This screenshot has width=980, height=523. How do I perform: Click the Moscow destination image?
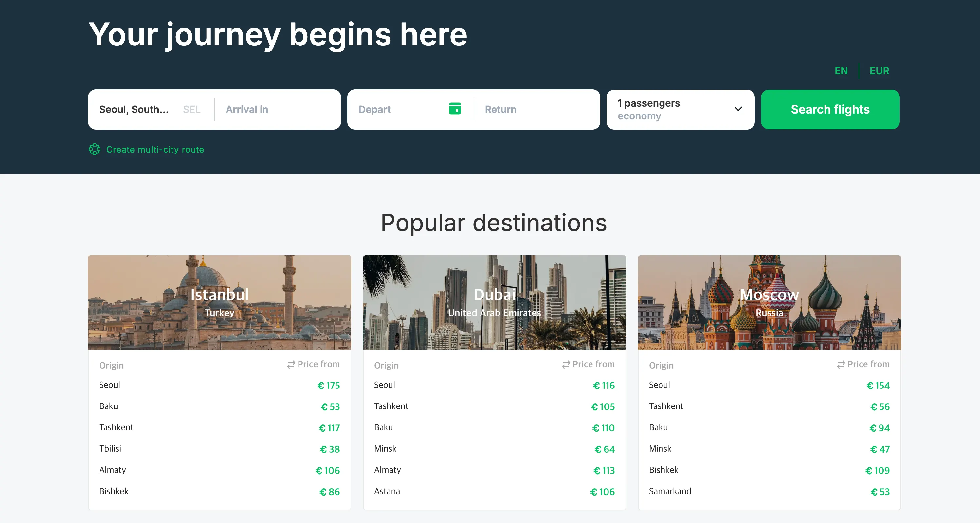(769, 302)
